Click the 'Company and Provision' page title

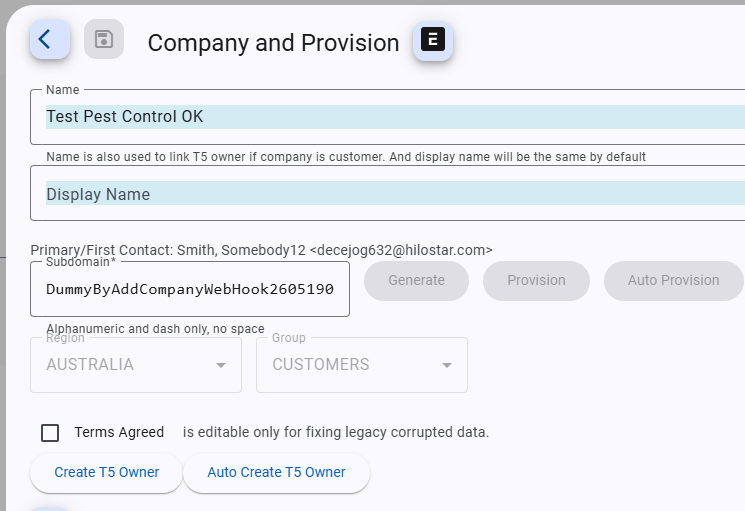(273, 43)
